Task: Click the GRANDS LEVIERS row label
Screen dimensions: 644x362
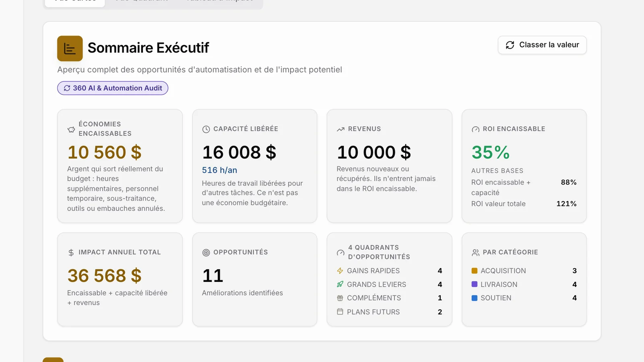Action: tap(377, 284)
